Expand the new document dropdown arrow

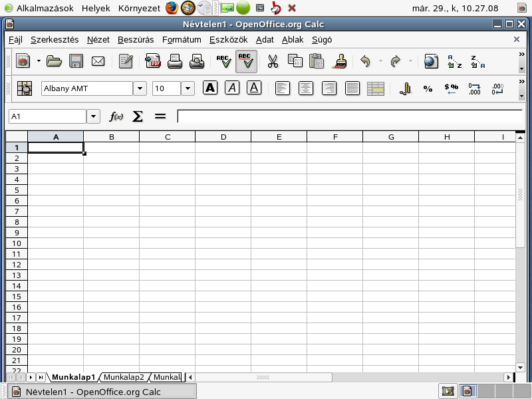39,61
